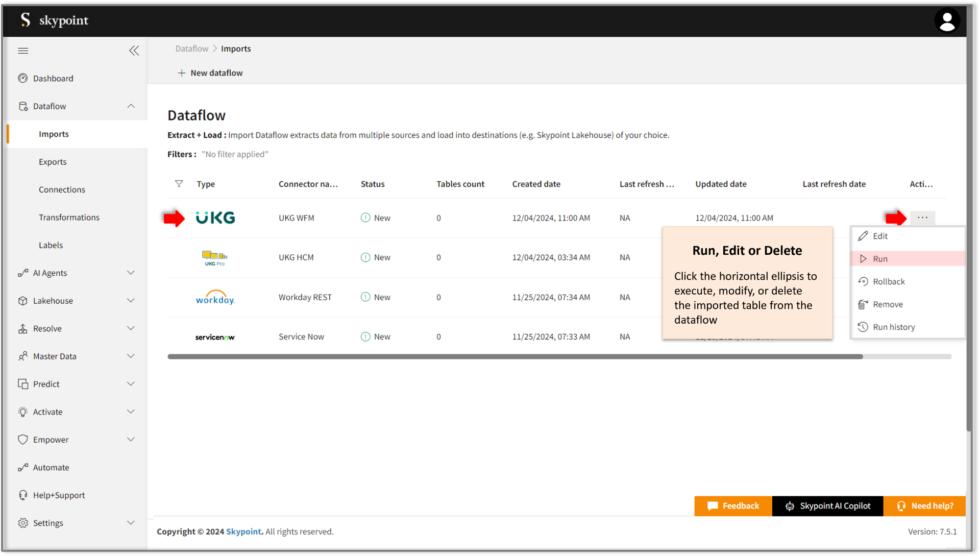The image size is (980, 556).
Task: Click the horizontal table scrollbar
Action: click(x=514, y=357)
